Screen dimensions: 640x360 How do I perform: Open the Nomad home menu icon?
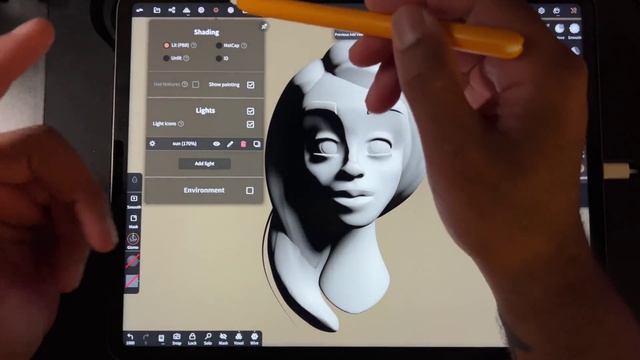coord(140,10)
